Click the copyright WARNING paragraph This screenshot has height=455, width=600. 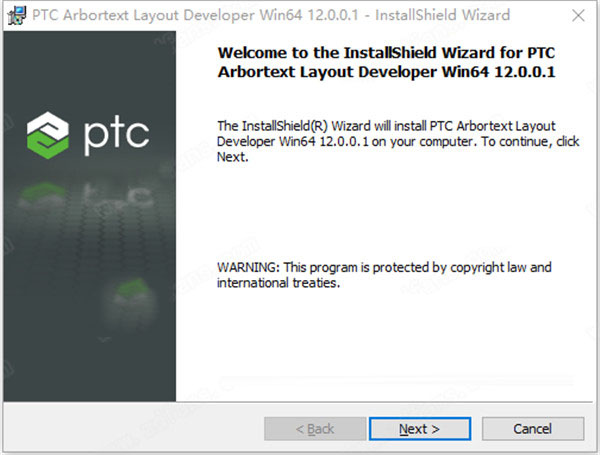point(384,275)
